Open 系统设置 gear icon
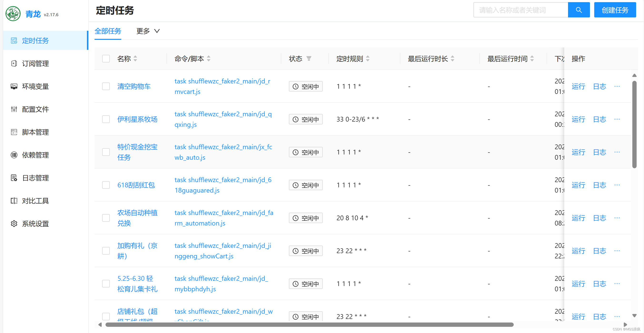 click(14, 224)
